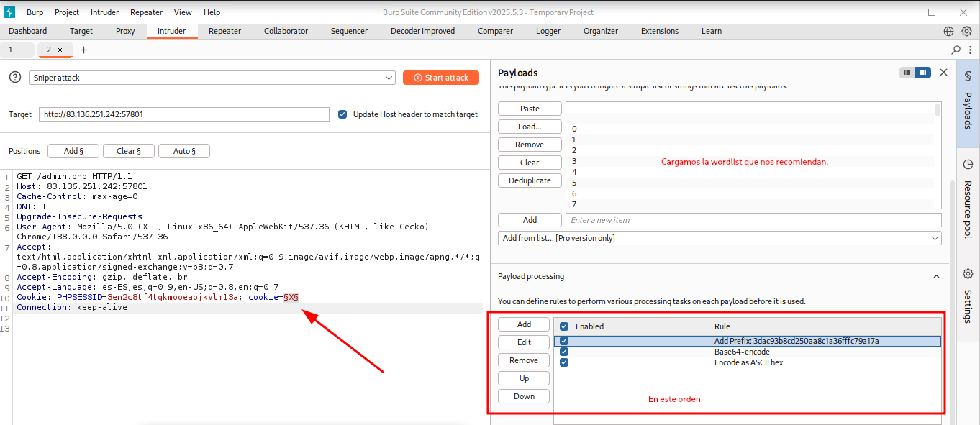Image resolution: width=980 pixels, height=425 pixels.
Task: Close Intruder tab 2
Action: (60, 50)
